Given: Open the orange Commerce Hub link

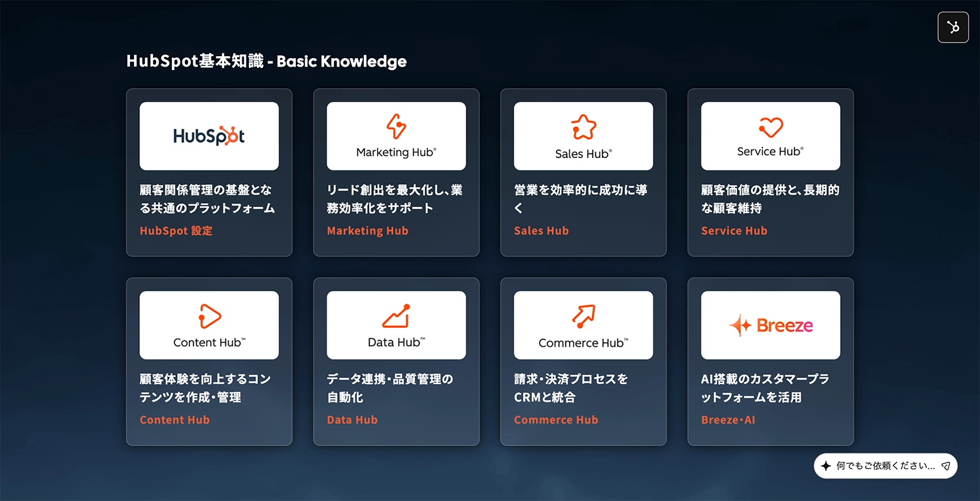Looking at the screenshot, I should (x=556, y=420).
